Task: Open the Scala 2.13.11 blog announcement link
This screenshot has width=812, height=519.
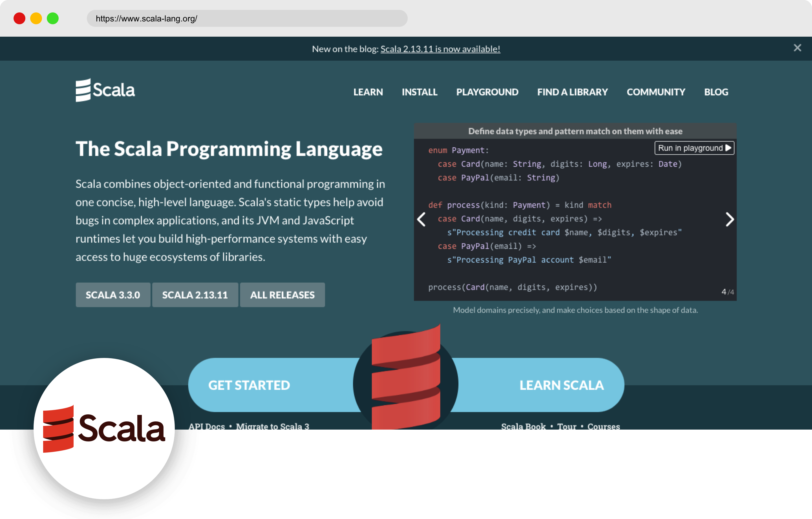Action: [x=440, y=49]
